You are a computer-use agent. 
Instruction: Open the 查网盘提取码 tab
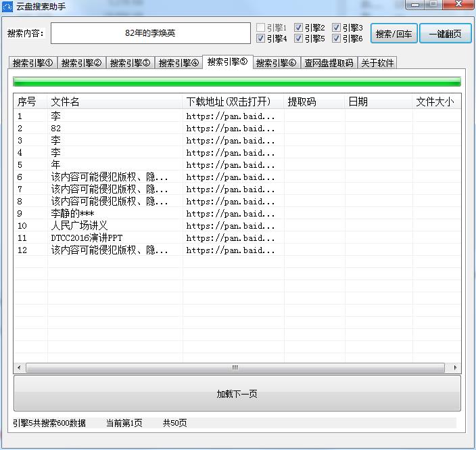pyautogui.click(x=329, y=63)
